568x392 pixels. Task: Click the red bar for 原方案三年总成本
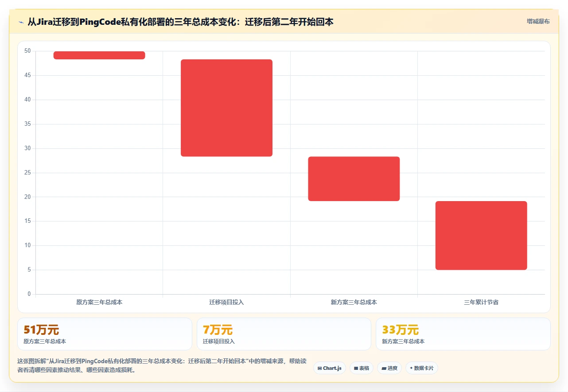click(x=99, y=55)
